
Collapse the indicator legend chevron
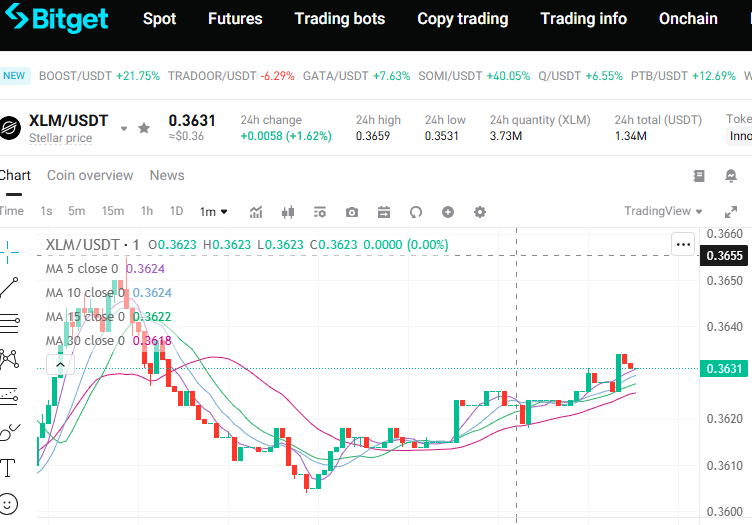tap(59, 365)
